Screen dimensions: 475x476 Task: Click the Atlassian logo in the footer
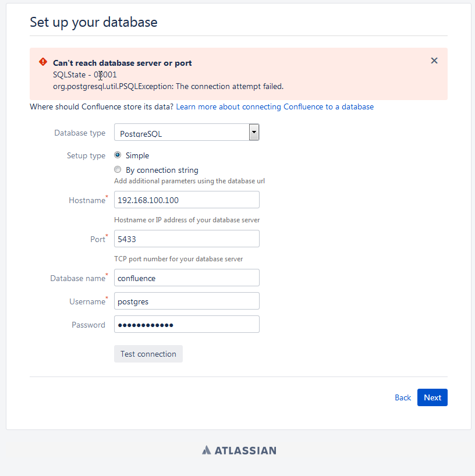(239, 450)
